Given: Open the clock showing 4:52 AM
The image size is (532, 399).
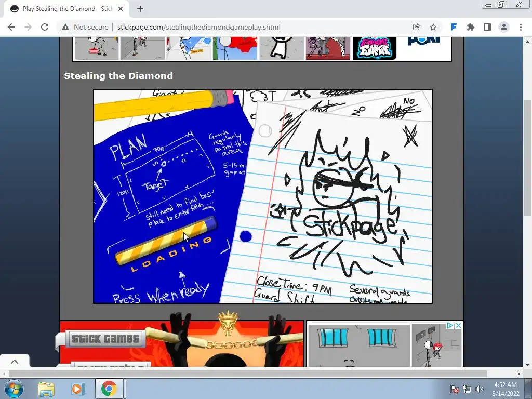Looking at the screenshot, I should [506, 389].
